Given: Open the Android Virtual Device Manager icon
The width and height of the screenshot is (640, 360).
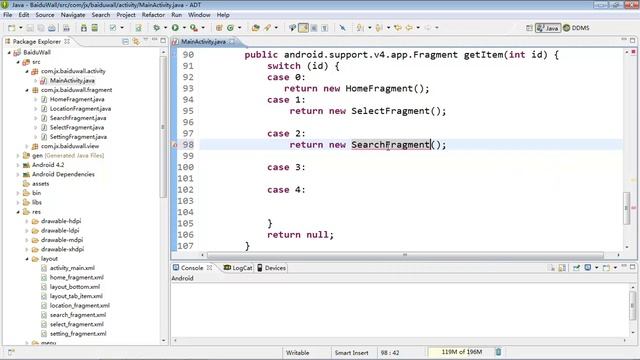Looking at the screenshot, I should 94,28.
